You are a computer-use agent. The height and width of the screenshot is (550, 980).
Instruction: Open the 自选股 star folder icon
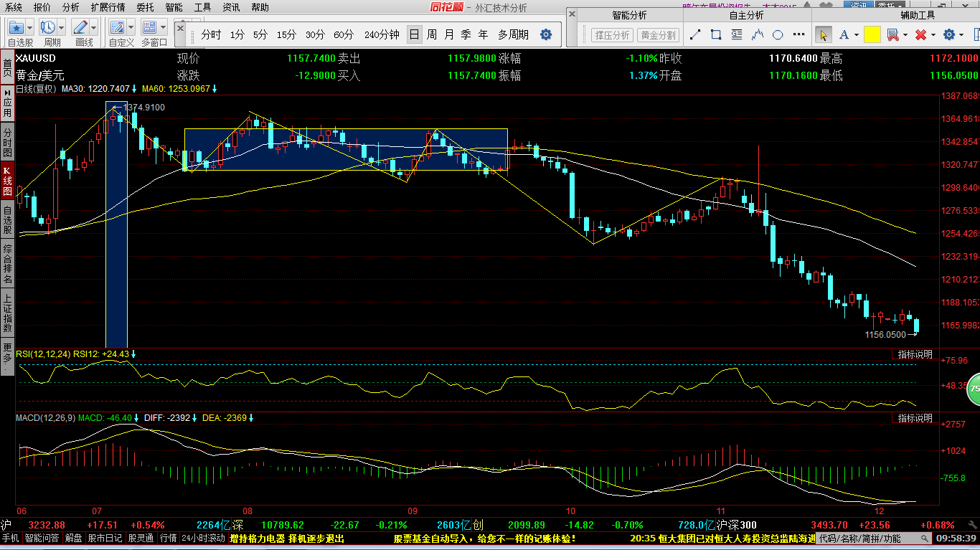(x=16, y=27)
